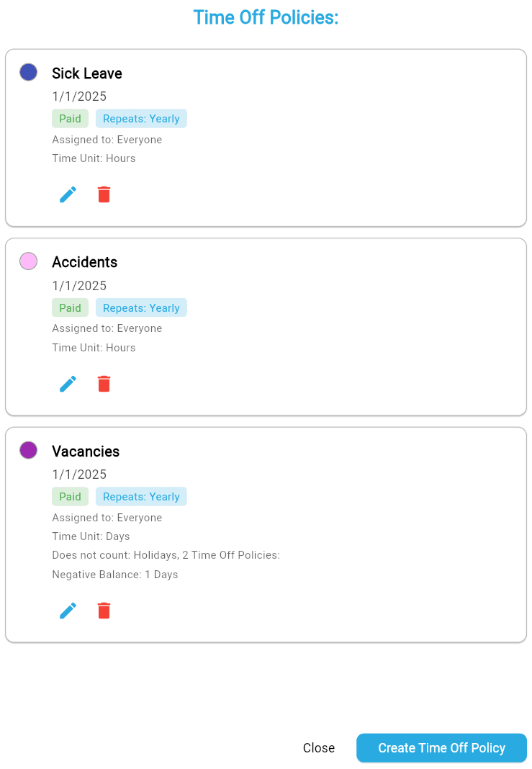
Task: Close the Time Off Policies dialog
Action: (318, 748)
